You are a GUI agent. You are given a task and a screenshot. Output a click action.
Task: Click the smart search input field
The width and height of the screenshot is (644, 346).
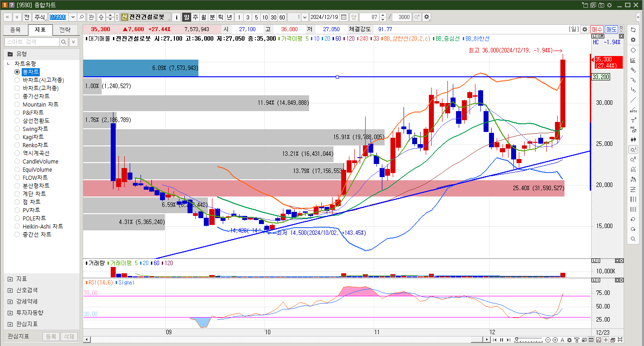point(32,42)
